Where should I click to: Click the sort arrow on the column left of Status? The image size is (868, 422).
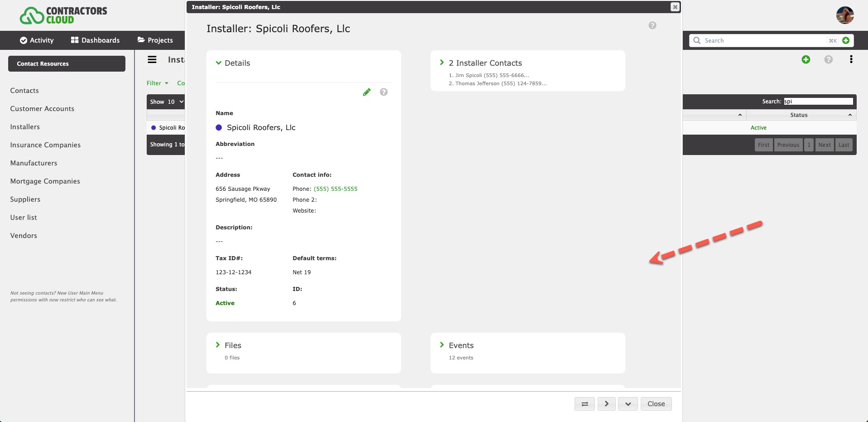click(740, 115)
